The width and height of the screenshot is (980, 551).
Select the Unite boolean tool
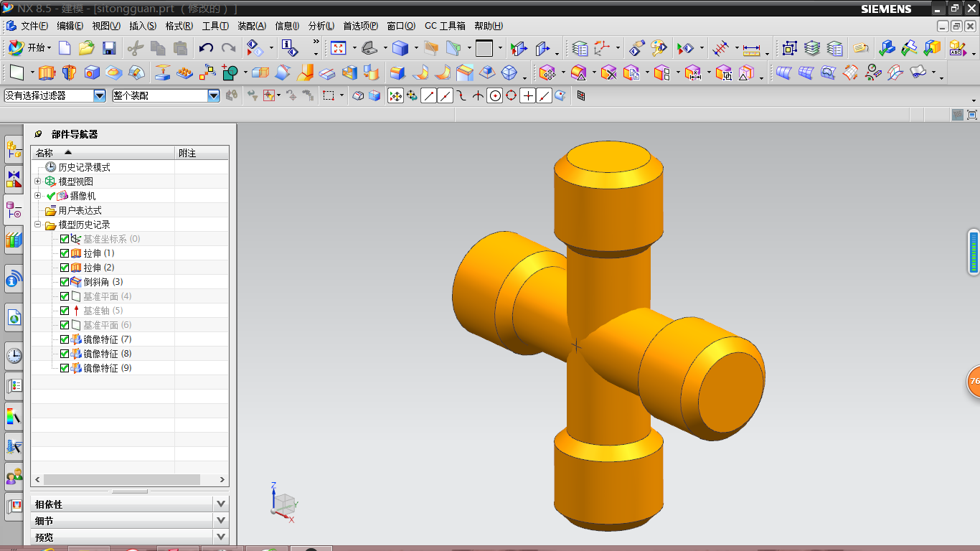230,72
